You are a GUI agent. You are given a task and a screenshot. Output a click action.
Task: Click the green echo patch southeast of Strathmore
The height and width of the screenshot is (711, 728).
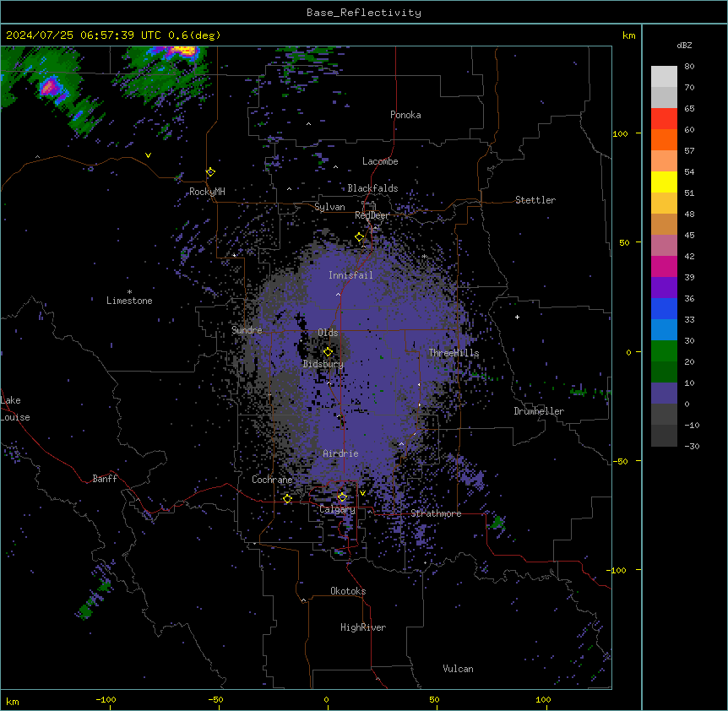[x=498, y=522]
